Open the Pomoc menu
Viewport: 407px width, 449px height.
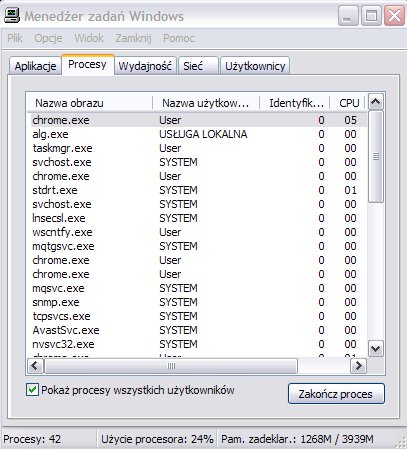[x=179, y=38]
